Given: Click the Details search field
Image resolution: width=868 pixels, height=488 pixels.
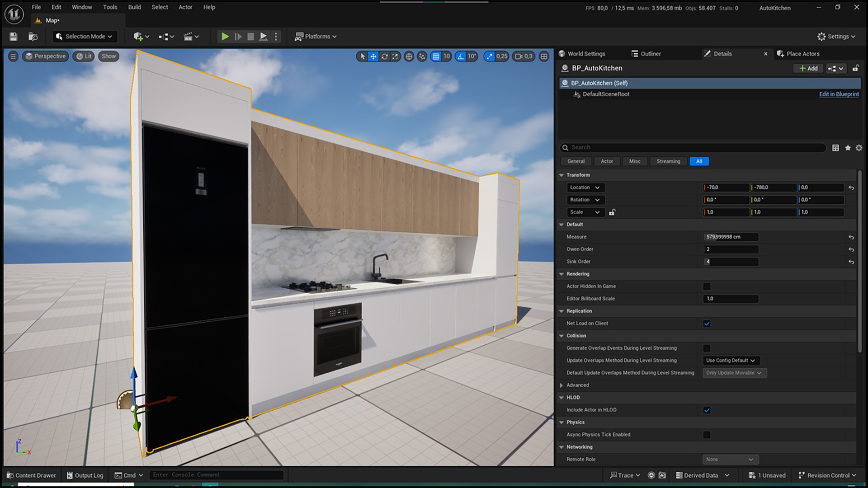Looking at the screenshot, I should click(x=693, y=148).
